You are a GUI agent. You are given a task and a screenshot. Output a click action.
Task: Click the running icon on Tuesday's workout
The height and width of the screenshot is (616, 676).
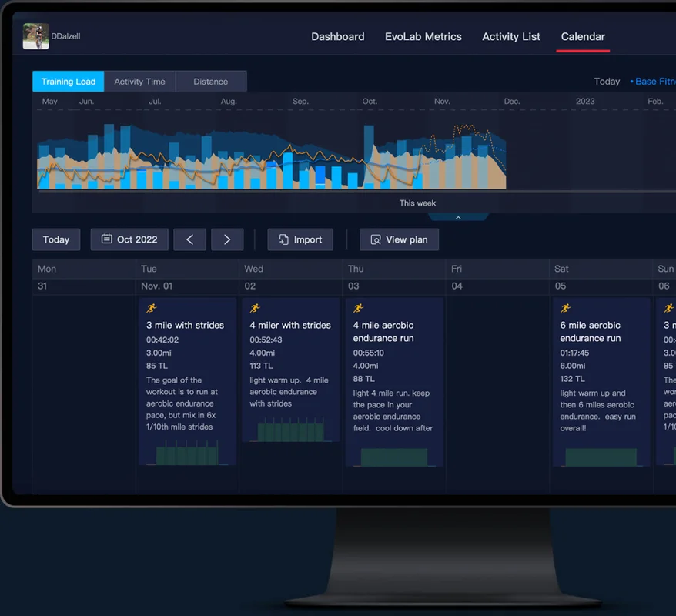(152, 308)
